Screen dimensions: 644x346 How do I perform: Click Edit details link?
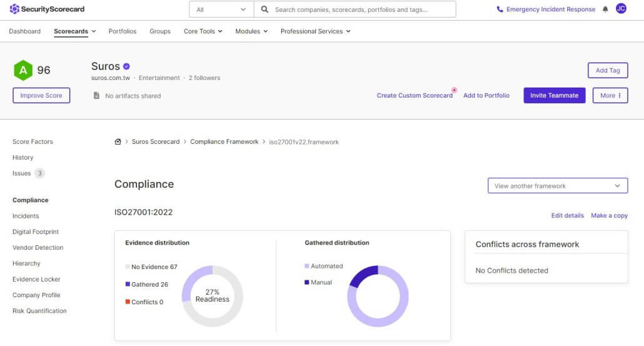click(567, 215)
